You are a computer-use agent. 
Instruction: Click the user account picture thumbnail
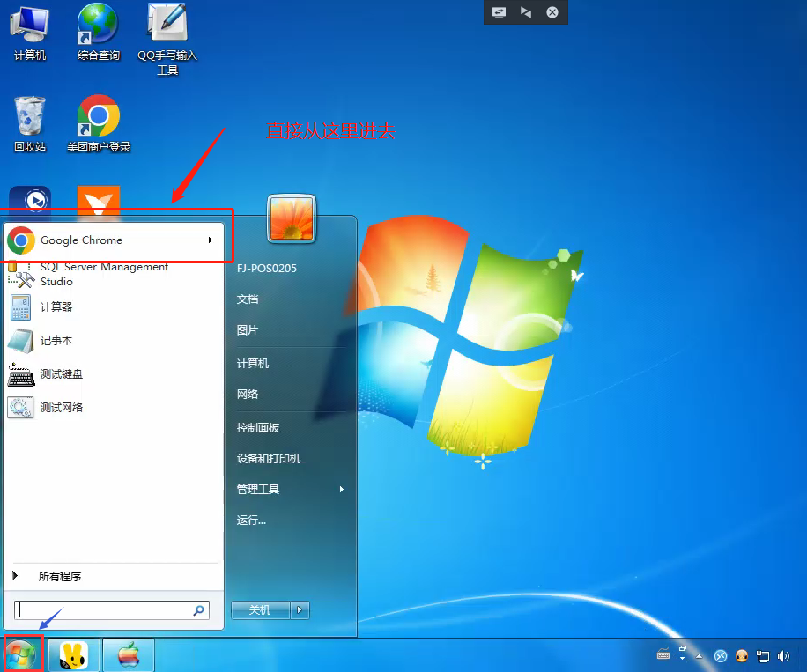coord(292,218)
